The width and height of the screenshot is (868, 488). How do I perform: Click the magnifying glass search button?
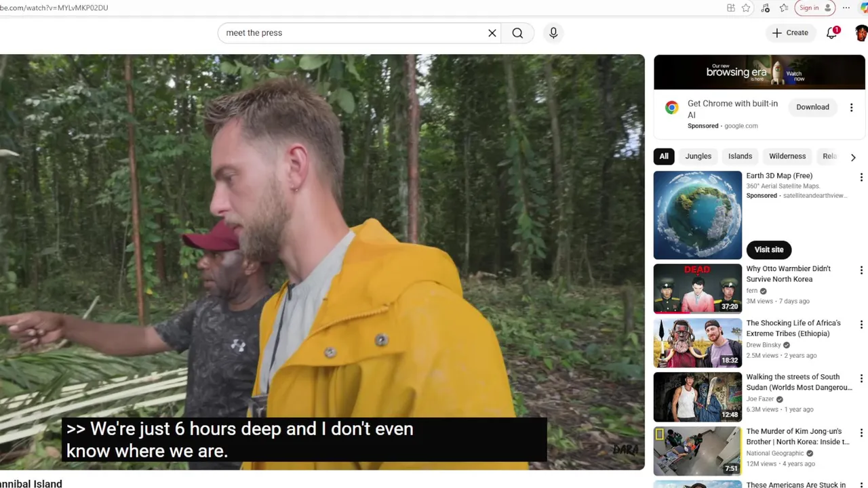(517, 33)
